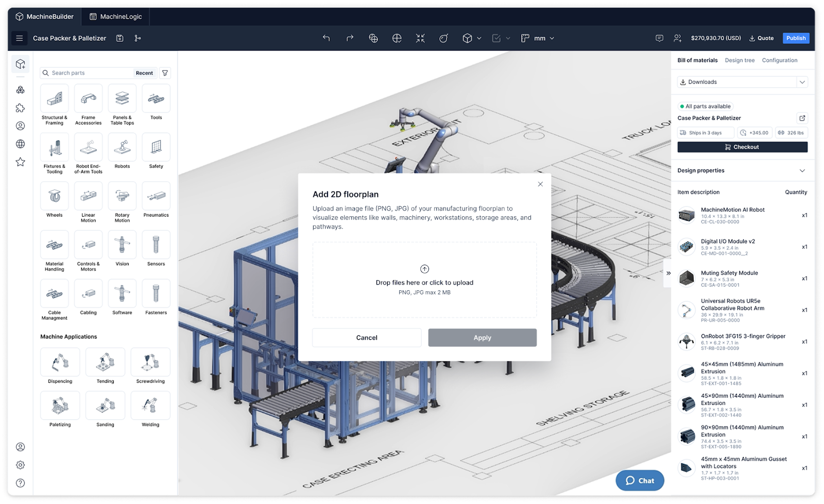Click the undo arrow in toolbar
The image size is (824, 504).
click(x=326, y=38)
